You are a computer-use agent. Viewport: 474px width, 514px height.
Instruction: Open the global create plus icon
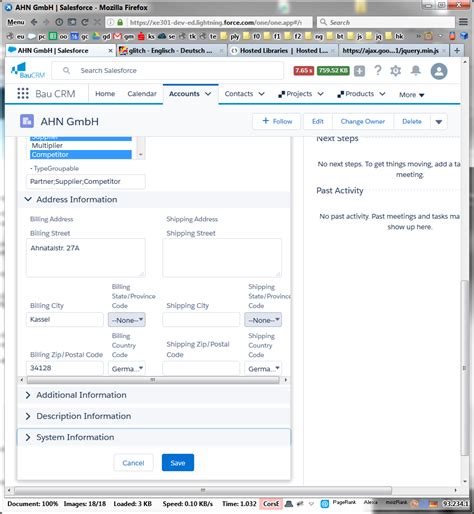point(359,71)
